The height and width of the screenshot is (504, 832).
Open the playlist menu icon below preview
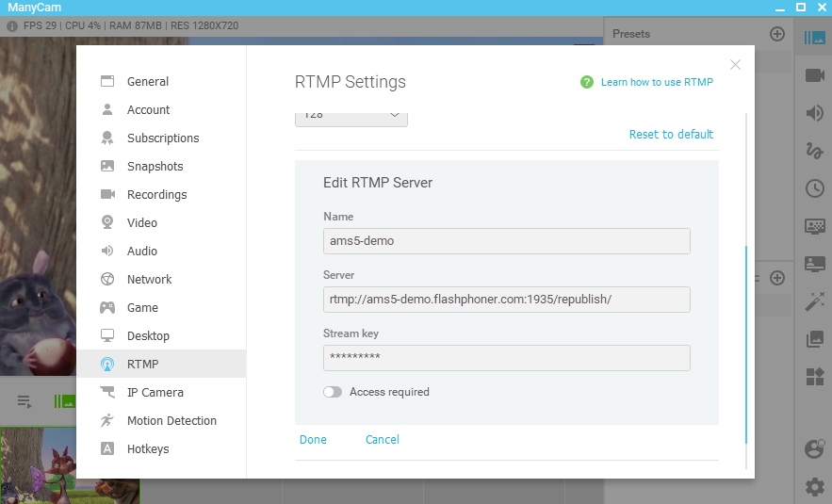click(24, 401)
